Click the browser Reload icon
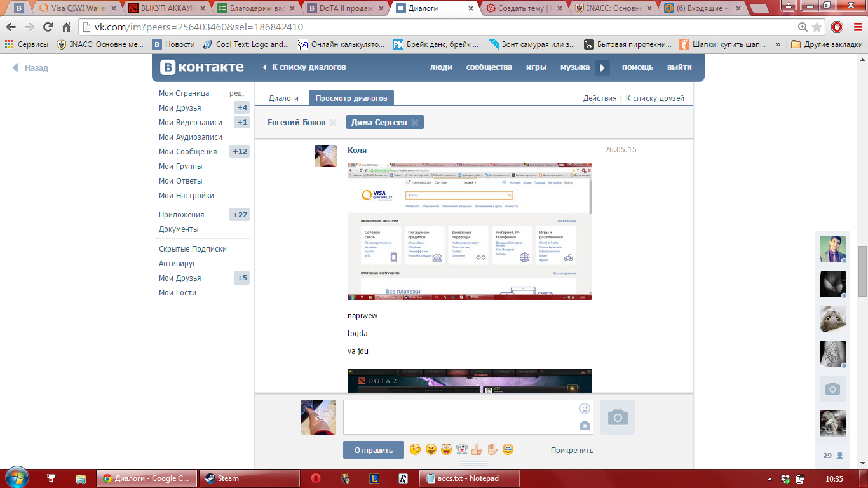868x488 pixels. pyautogui.click(x=48, y=27)
